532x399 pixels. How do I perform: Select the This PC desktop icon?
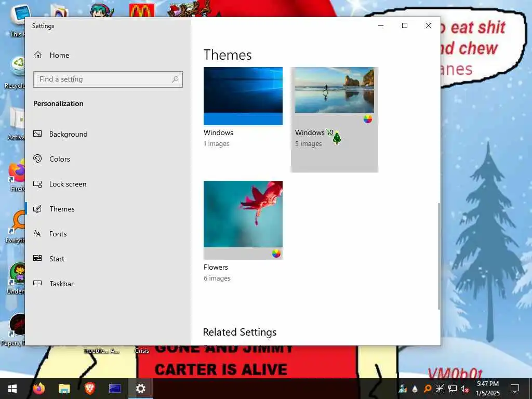17,20
